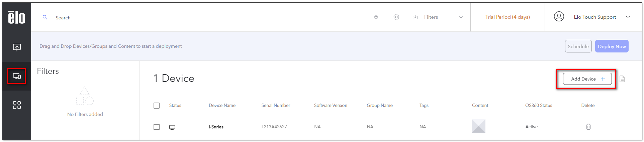Delete the I-Series device via trash icon
Image resolution: width=644 pixels, height=142 pixels.
pos(588,127)
